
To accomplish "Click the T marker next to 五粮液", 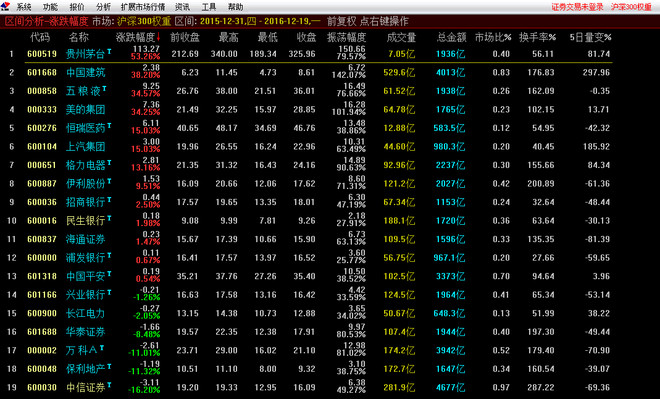I will pyautogui.click(x=104, y=88).
